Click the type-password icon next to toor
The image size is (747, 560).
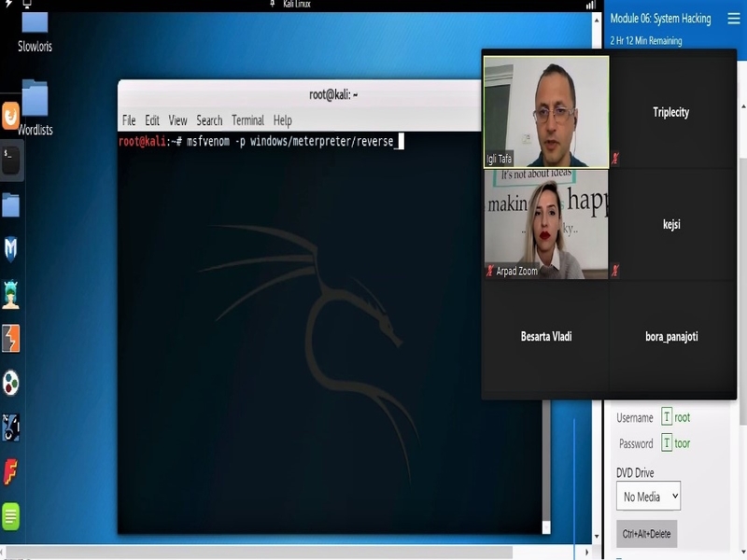(x=667, y=443)
